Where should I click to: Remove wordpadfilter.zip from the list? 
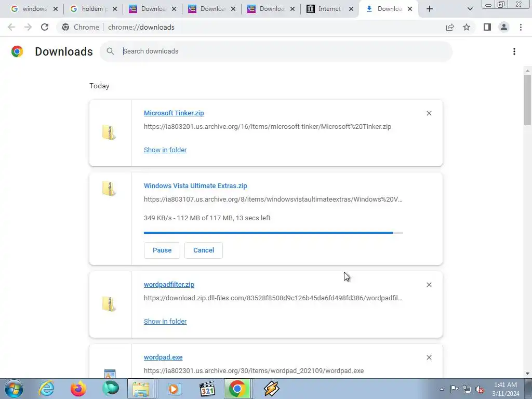click(x=429, y=285)
